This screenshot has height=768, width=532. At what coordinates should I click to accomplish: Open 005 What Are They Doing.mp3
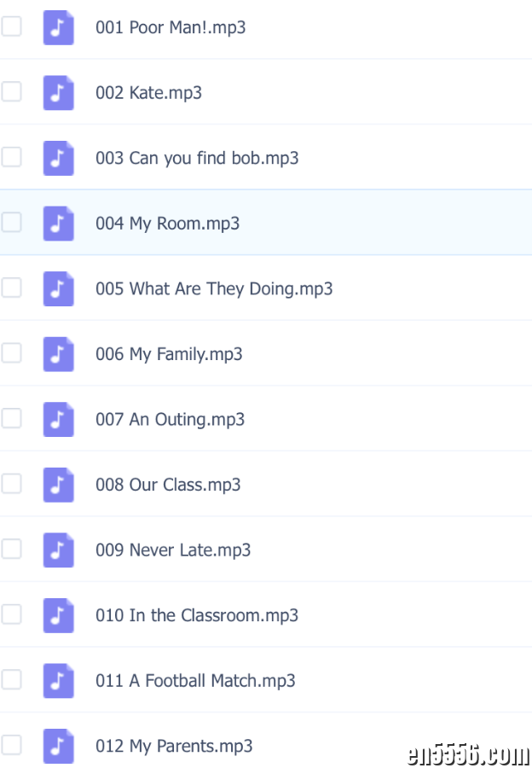point(214,289)
